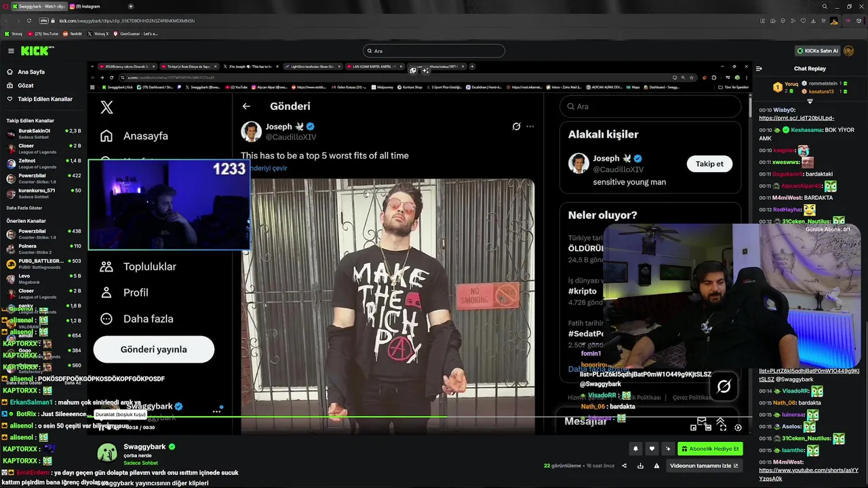Seek in the clip's green progress bar
The image size is (868, 488).
pyautogui.click(x=420, y=417)
